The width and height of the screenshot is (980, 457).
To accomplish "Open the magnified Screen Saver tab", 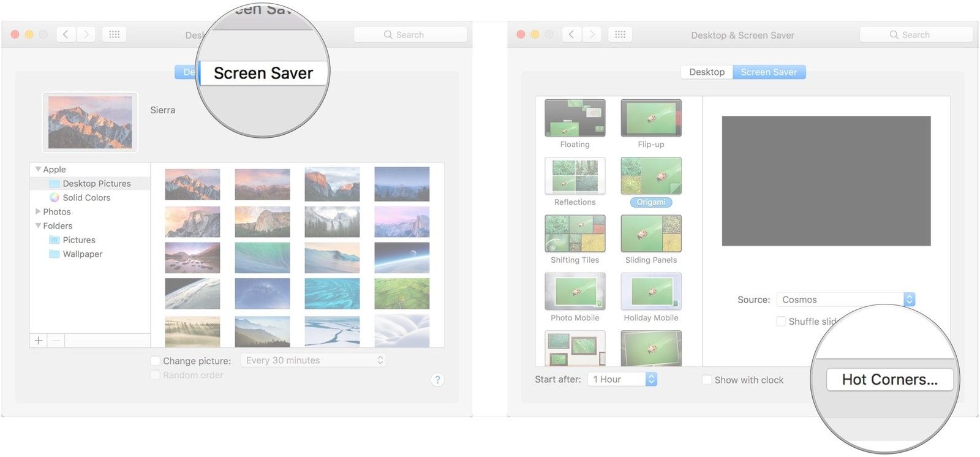I will (263, 74).
